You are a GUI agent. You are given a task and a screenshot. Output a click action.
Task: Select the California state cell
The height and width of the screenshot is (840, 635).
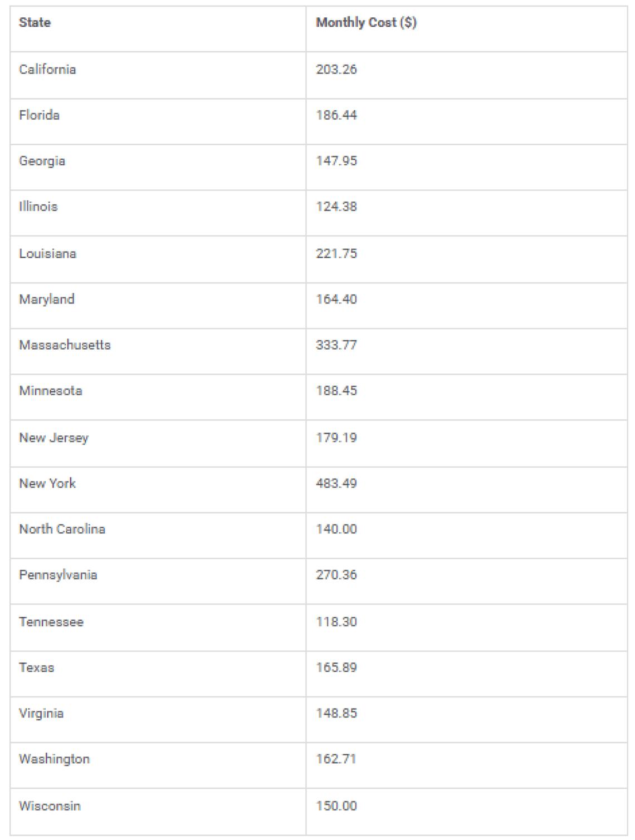point(47,70)
